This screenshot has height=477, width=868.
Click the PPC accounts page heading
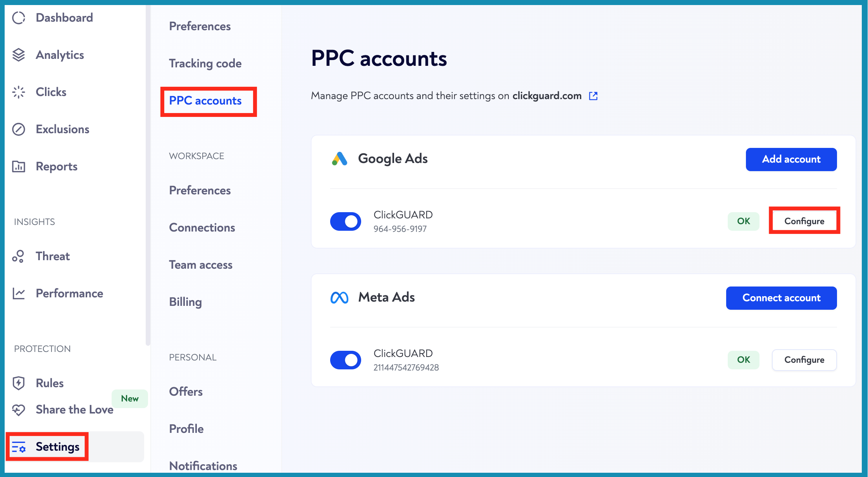click(379, 59)
